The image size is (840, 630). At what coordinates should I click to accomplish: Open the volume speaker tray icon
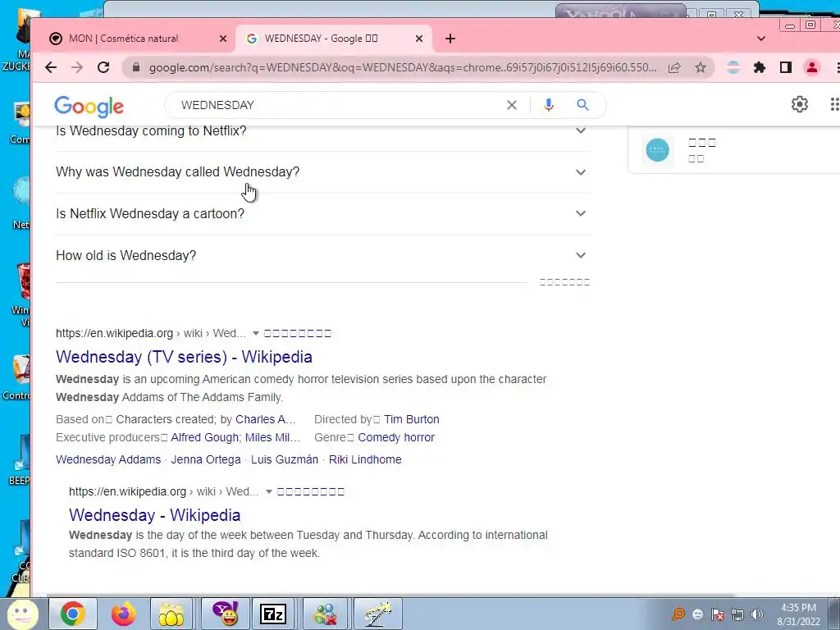click(757, 614)
